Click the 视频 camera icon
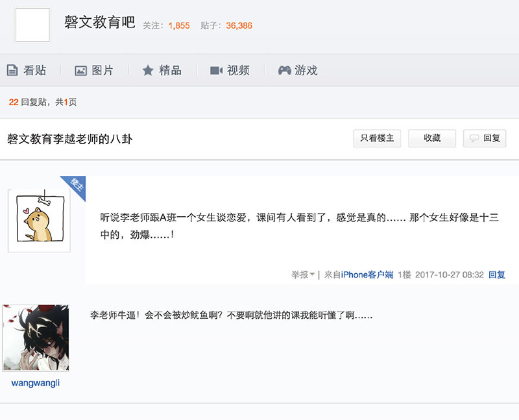 click(x=216, y=70)
